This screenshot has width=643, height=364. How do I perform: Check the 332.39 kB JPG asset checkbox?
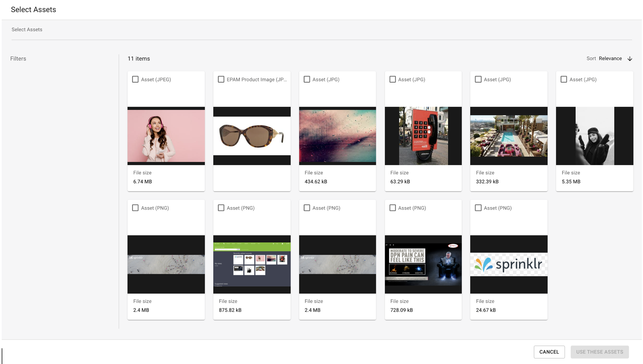(x=478, y=79)
